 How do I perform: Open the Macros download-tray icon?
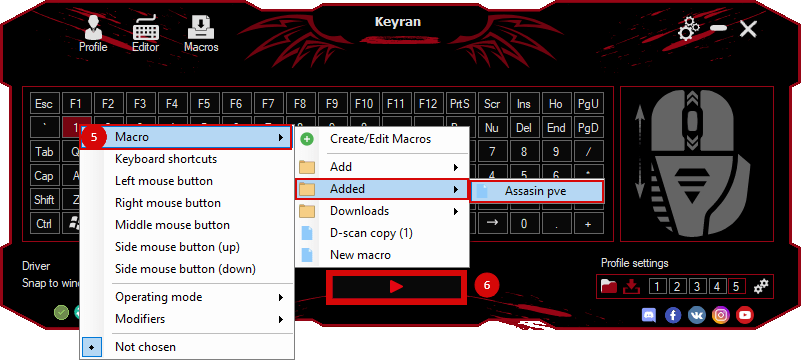pos(201,28)
